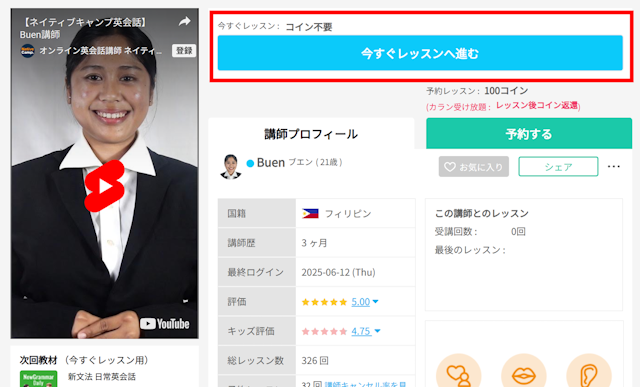Viewport: 640px width, 387px height.
Task: Toggle the お気に入り heart button
Action: pos(473,167)
